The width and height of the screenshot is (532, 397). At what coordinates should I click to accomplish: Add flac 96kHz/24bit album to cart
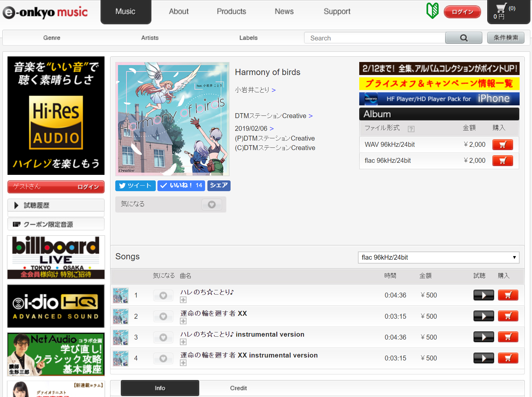(503, 160)
